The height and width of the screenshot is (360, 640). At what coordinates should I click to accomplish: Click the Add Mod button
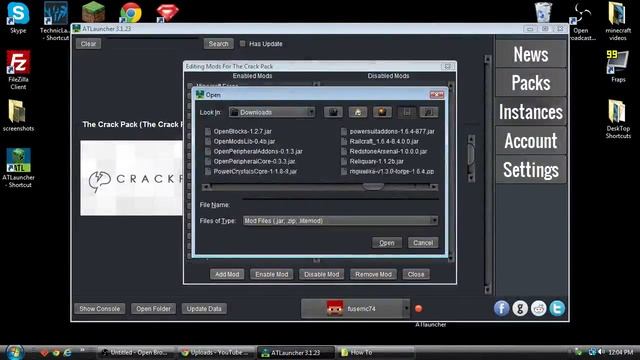(x=227, y=274)
